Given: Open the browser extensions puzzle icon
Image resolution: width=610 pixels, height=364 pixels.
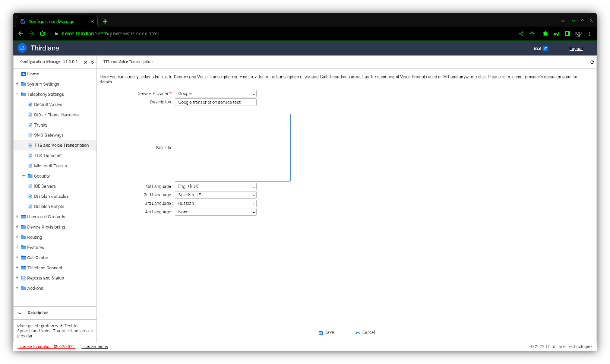Looking at the screenshot, I should coord(546,34).
